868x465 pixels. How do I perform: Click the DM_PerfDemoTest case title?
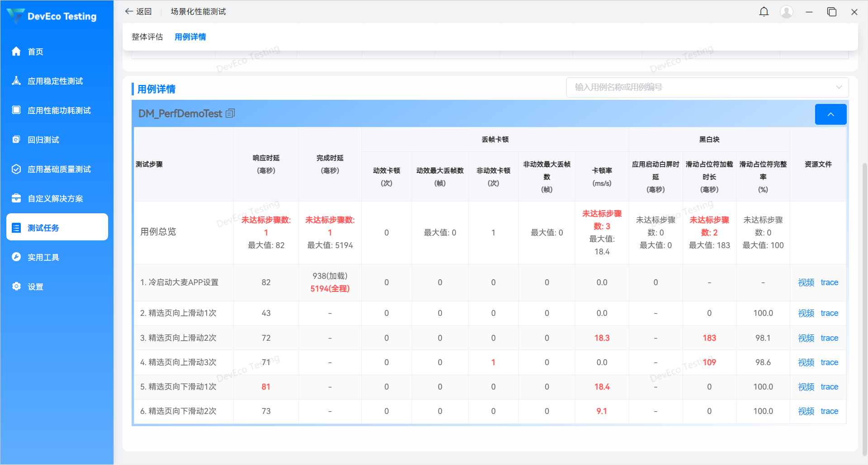coord(180,113)
